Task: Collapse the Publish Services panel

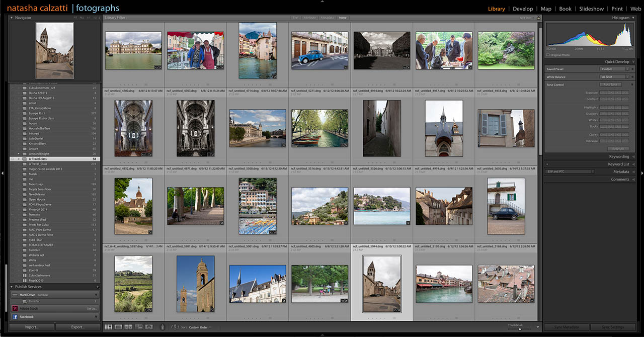Action: click(12, 287)
